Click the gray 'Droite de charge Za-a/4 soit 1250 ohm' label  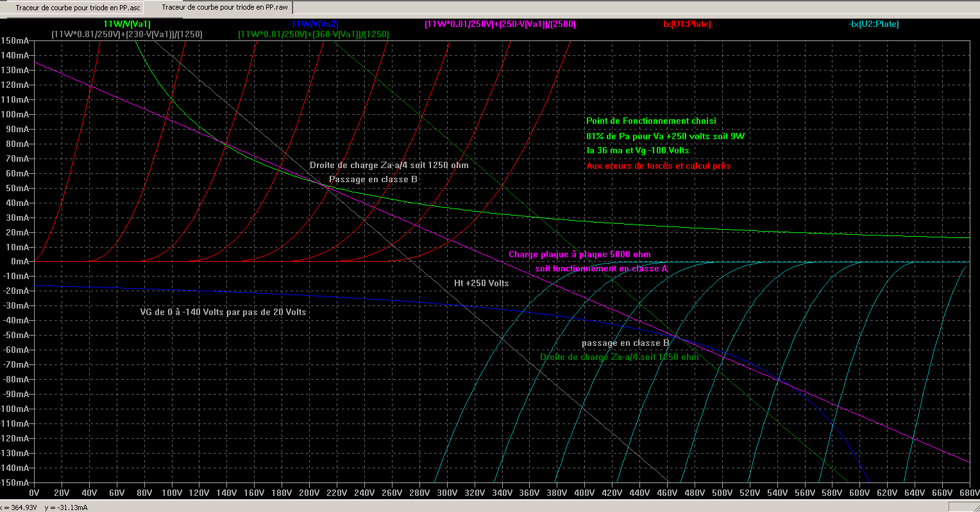tap(389, 165)
